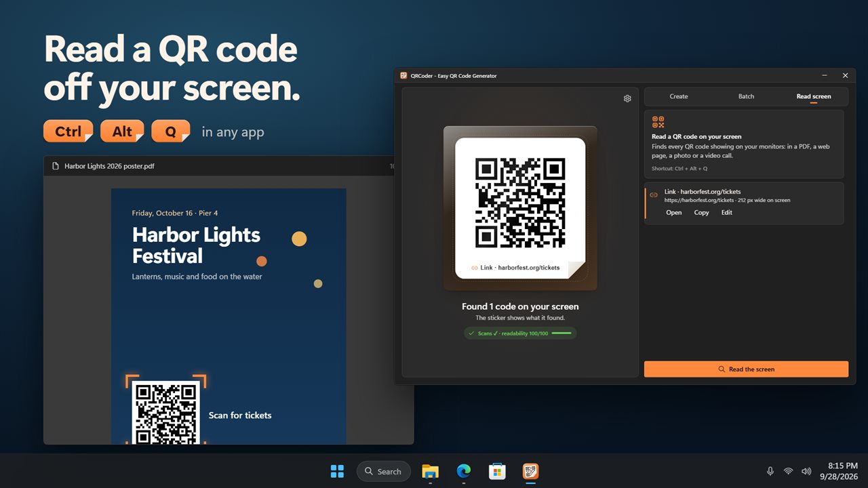Open Microsoft Store from the taskbar
This screenshot has width=868, height=488.
497,471
